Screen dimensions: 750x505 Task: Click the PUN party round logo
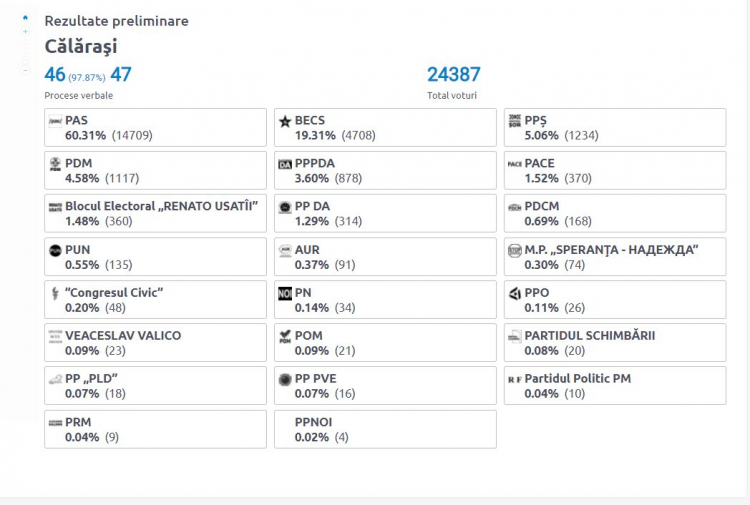55,250
